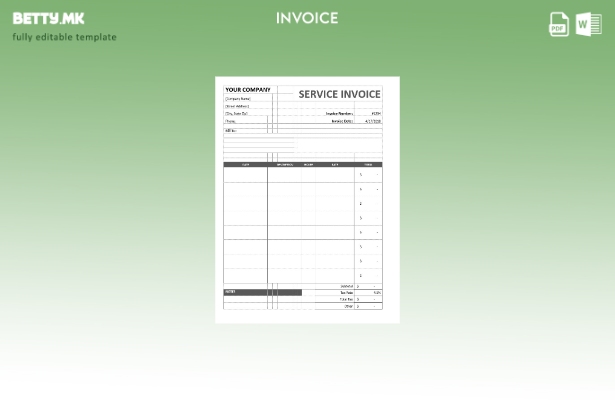Click YOUR COMPANY text in the invoice
This screenshot has height=400, width=615.
pyautogui.click(x=248, y=90)
